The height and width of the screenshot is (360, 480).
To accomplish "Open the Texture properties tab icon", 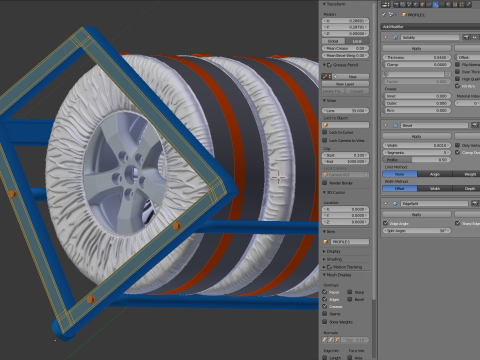I will pyautogui.click(x=455, y=5).
